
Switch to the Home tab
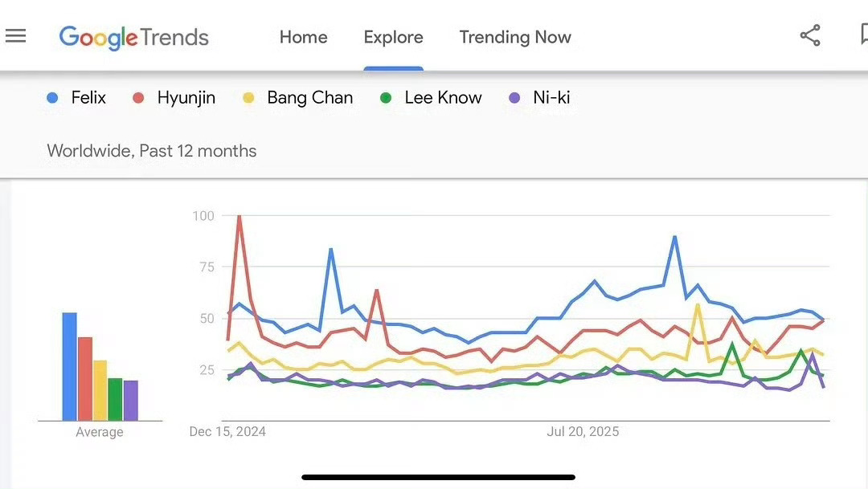tap(303, 37)
